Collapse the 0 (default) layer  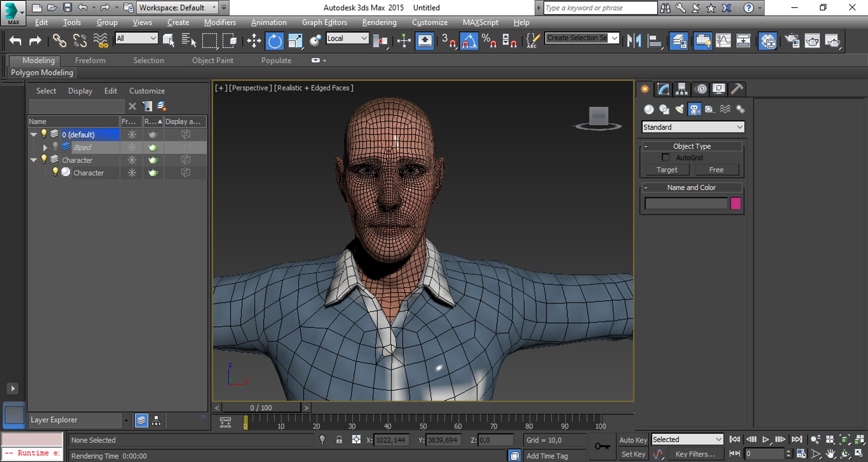pyautogui.click(x=33, y=135)
